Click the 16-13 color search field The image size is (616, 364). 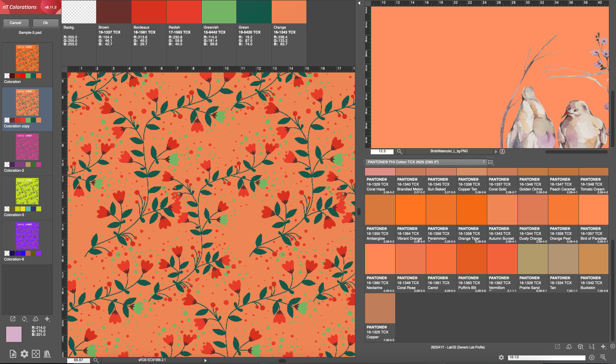[546, 357]
